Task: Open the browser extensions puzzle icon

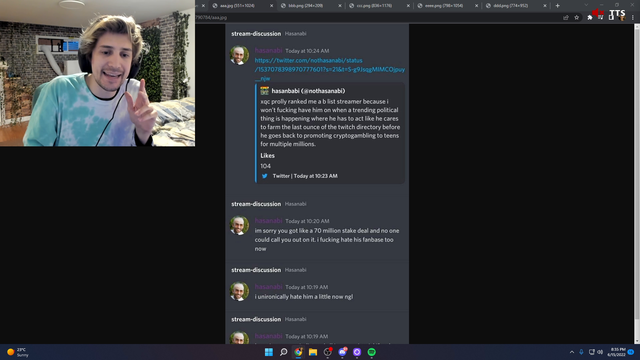Action: click(590, 18)
